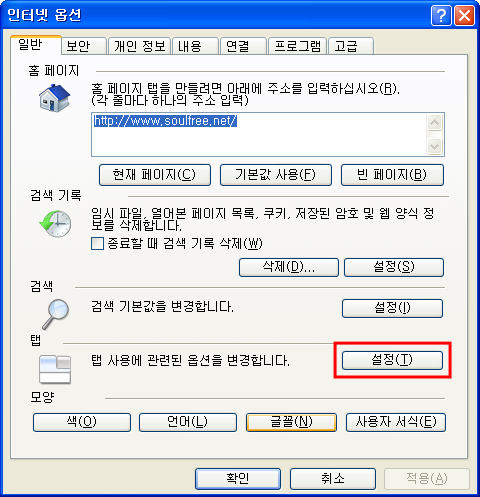Open the 글꼴(N) fonts dialog
Viewport: 480px width, 497px height.
point(291,422)
